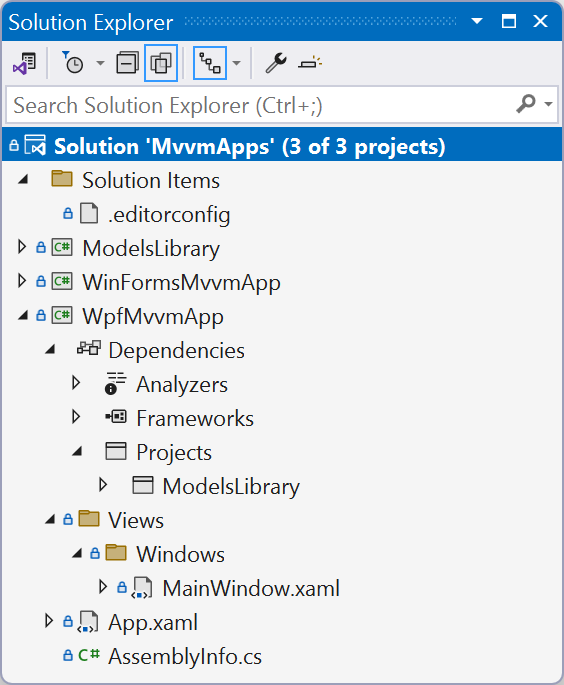Focus the Search Solution Explorer field

(262, 105)
